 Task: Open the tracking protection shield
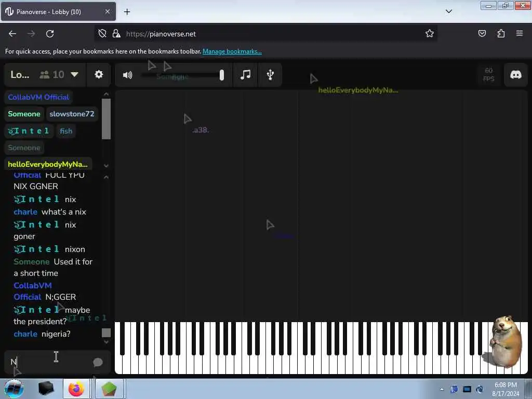tap(102, 33)
